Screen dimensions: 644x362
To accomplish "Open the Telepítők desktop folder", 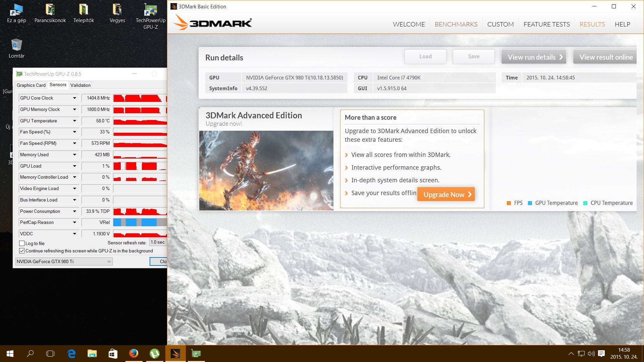I will (x=84, y=13).
